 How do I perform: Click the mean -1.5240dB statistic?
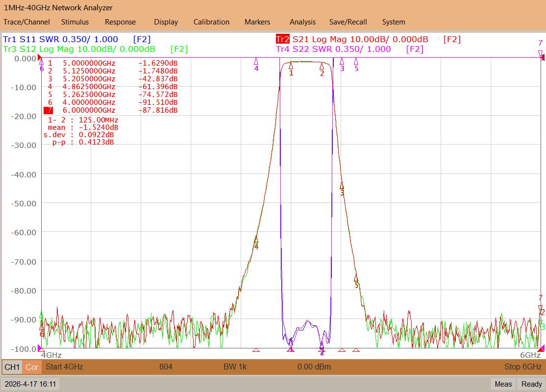(83, 127)
